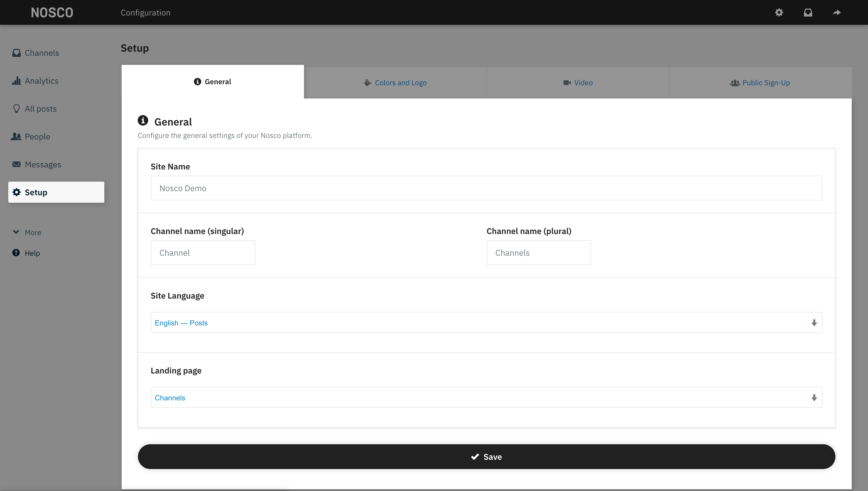Image resolution: width=868 pixels, height=491 pixels.
Task: Click the Configuration header text
Action: tap(146, 12)
